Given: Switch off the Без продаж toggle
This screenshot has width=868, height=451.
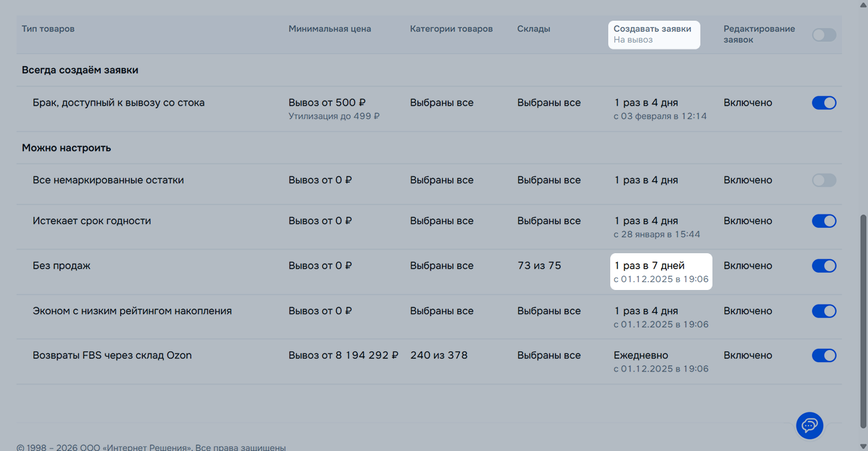Looking at the screenshot, I should click(x=824, y=266).
